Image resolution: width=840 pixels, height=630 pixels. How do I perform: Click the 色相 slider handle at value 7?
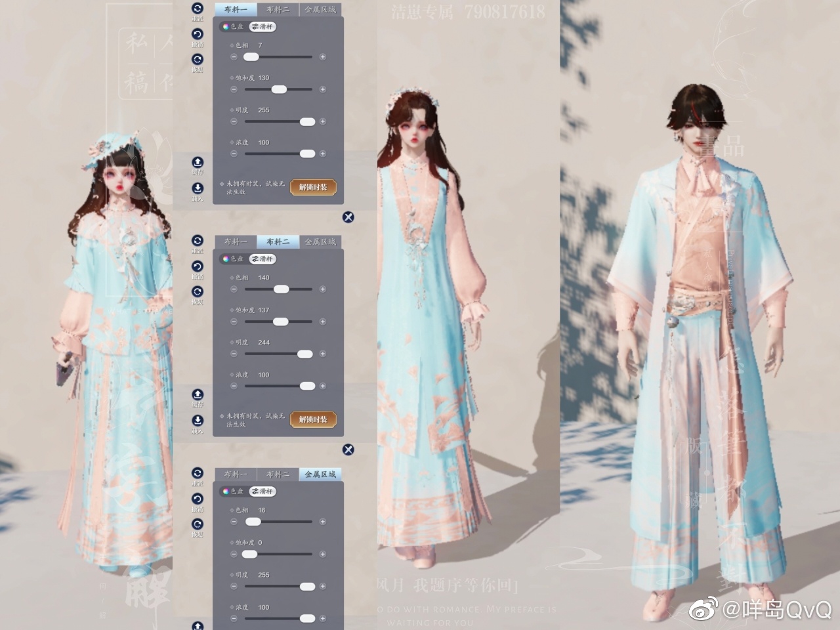pyautogui.click(x=251, y=57)
